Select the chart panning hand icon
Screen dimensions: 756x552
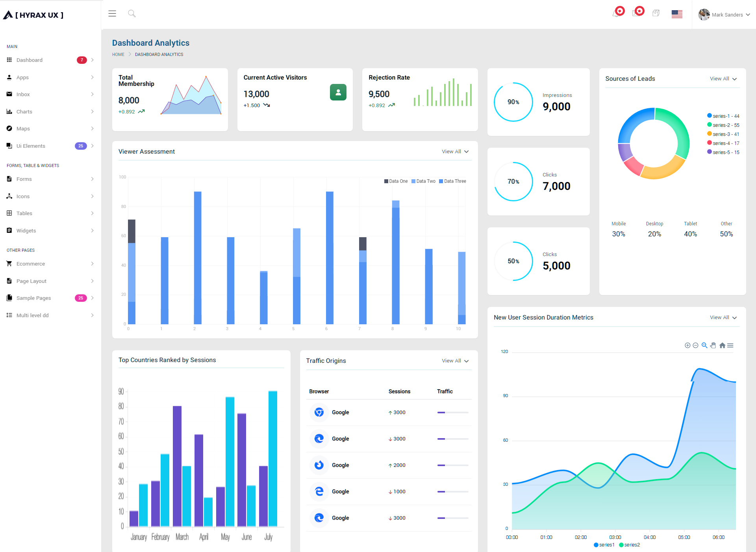713,345
